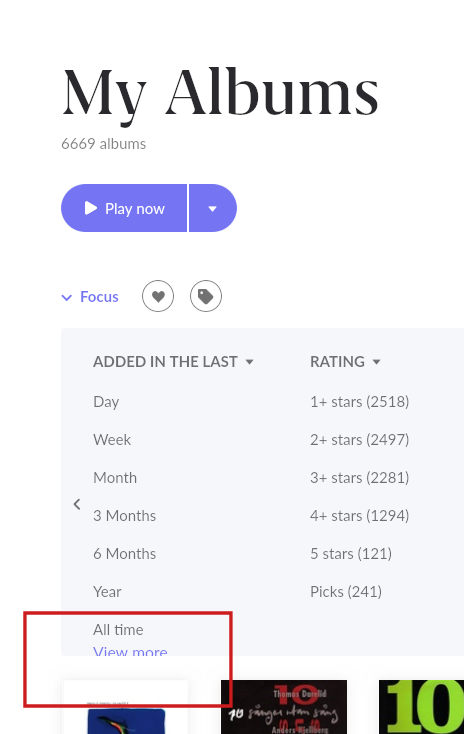The height and width of the screenshot is (734, 464).
Task: Filter by Week
Action: 112,440
